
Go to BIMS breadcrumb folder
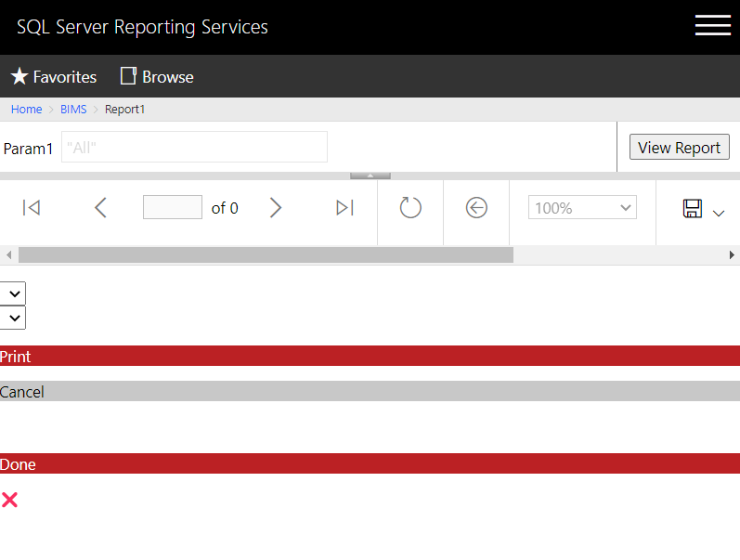coord(73,109)
